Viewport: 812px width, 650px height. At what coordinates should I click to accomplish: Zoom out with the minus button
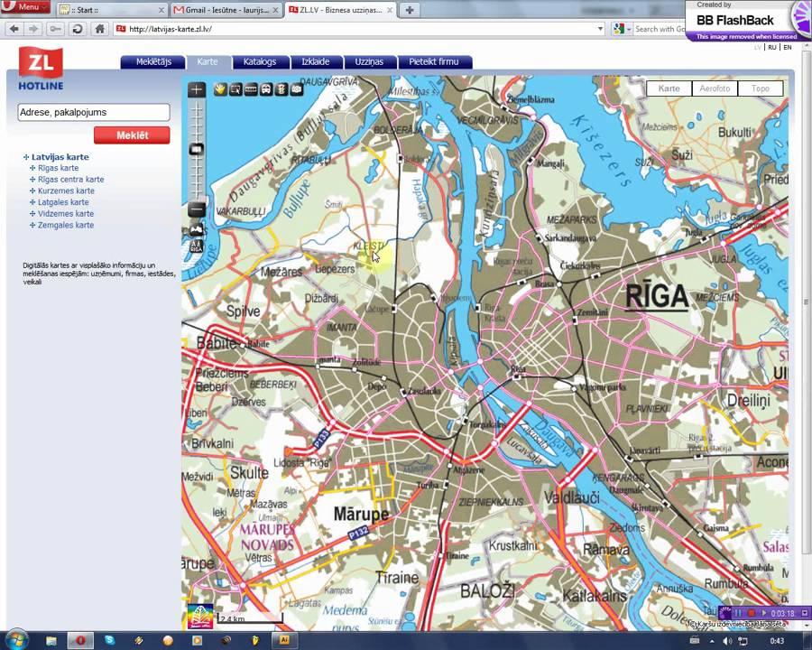pyautogui.click(x=197, y=209)
